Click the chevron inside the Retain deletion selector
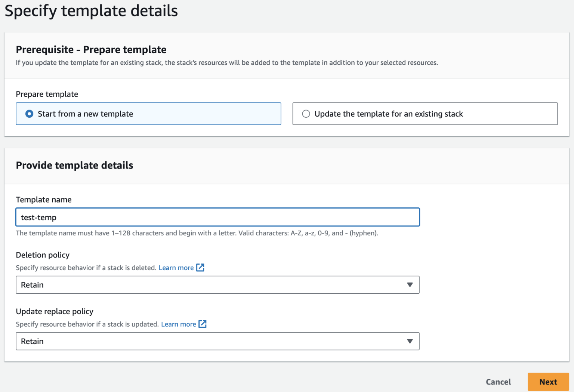Viewport: 574px width, 392px height. point(410,285)
